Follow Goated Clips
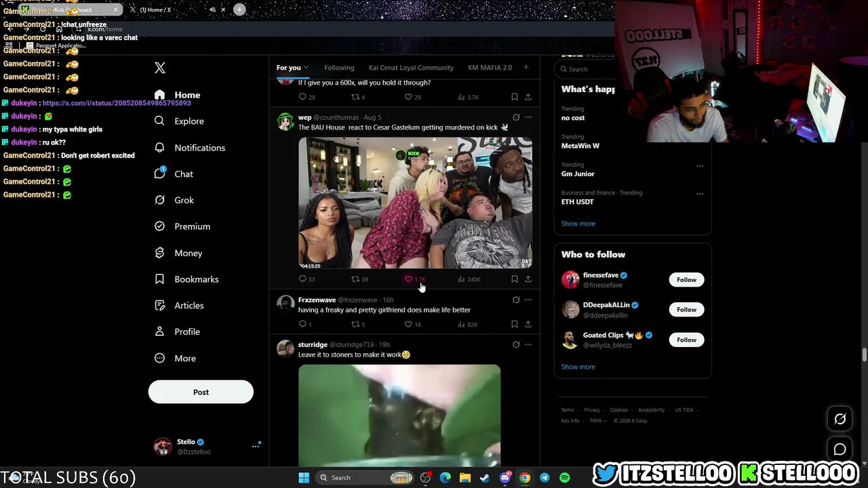Image resolution: width=868 pixels, height=488 pixels. [686, 340]
